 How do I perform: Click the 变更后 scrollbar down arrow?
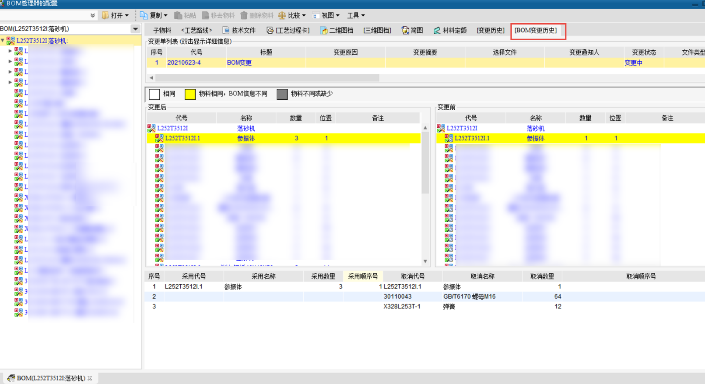(x=425, y=261)
